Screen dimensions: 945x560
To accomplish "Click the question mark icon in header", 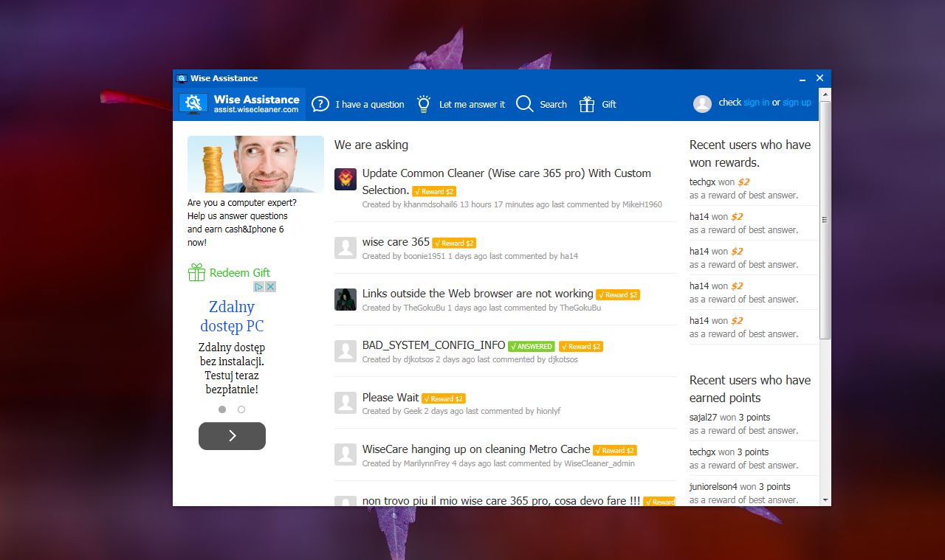I will 320,104.
